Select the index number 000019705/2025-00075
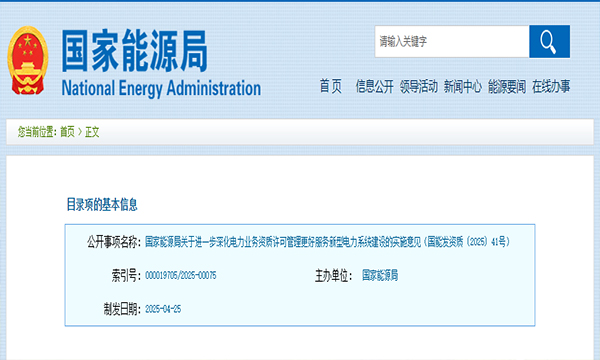 coord(181,275)
